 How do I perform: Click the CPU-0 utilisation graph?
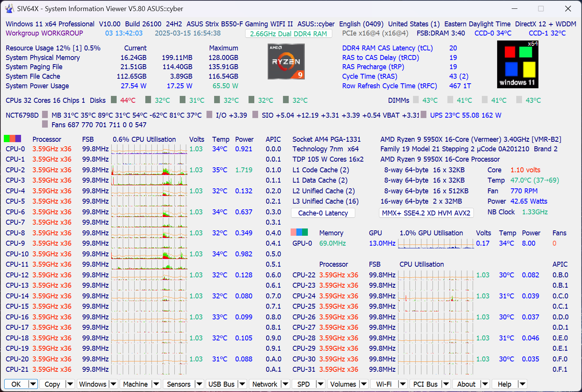(x=150, y=149)
